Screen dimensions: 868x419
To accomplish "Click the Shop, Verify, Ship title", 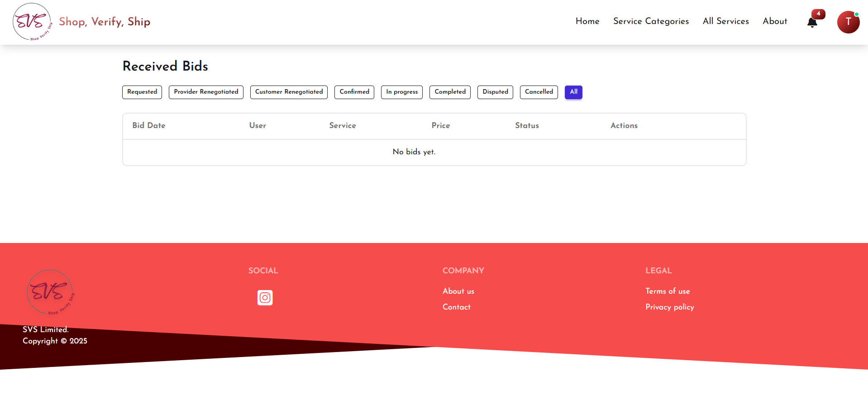I will [105, 22].
